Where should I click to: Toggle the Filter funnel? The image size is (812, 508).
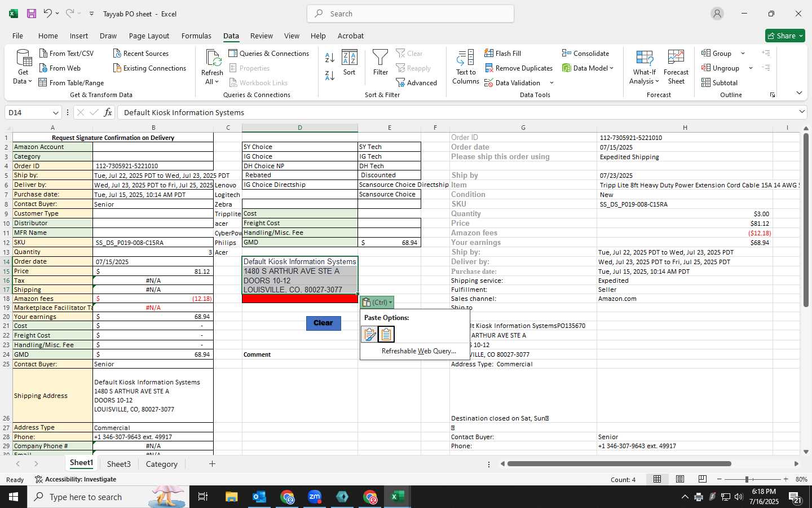point(381,63)
